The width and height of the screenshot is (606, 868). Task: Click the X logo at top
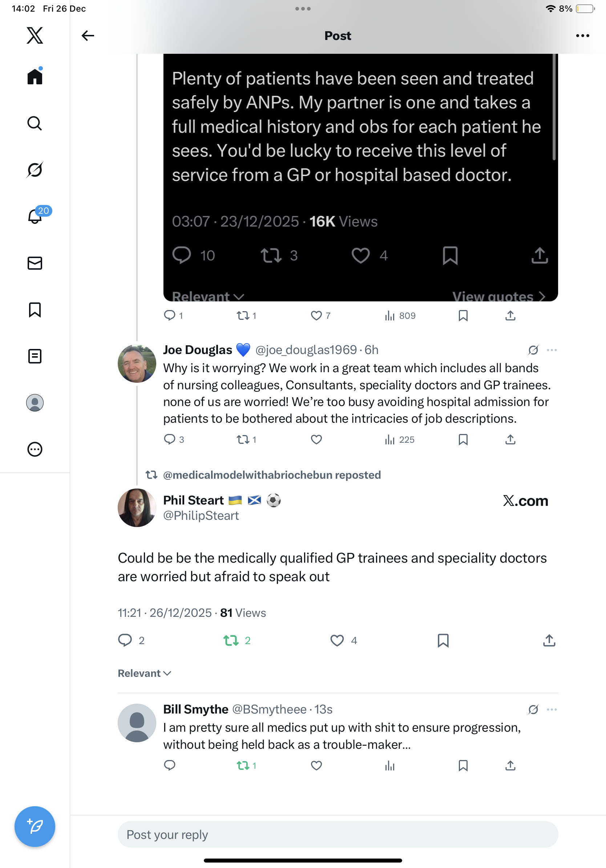point(35,36)
